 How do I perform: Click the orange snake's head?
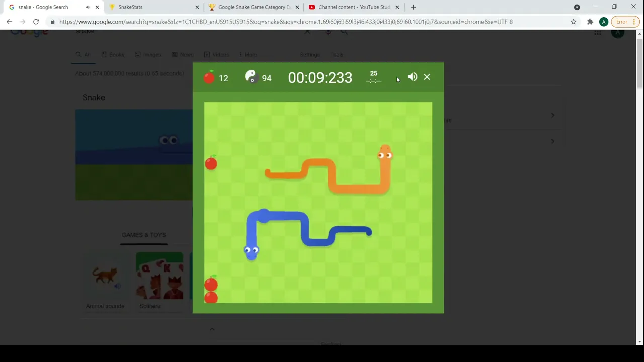(385, 153)
